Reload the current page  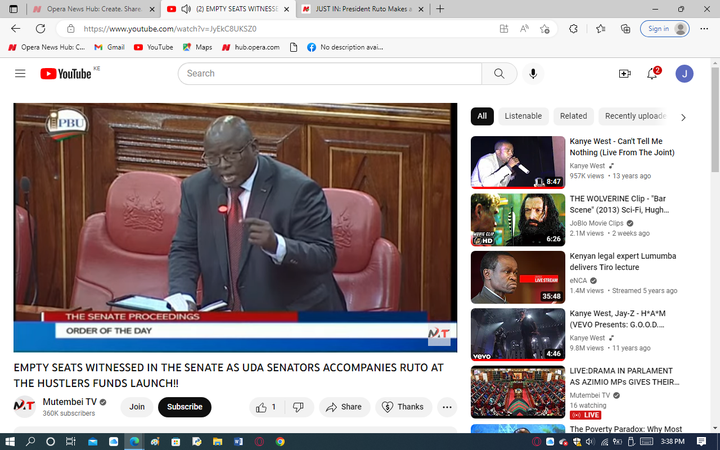click(40, 28)
